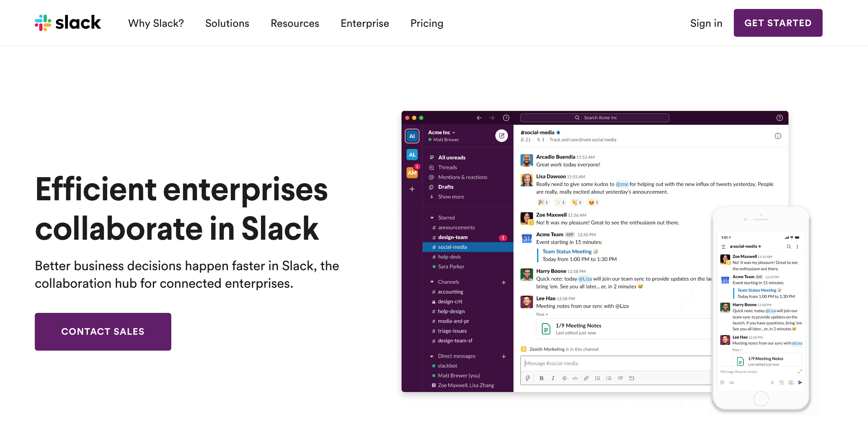This screenshot has height=443, width=868.
Task: Collapse the Starred section
Action: click(x=432, y=218)
